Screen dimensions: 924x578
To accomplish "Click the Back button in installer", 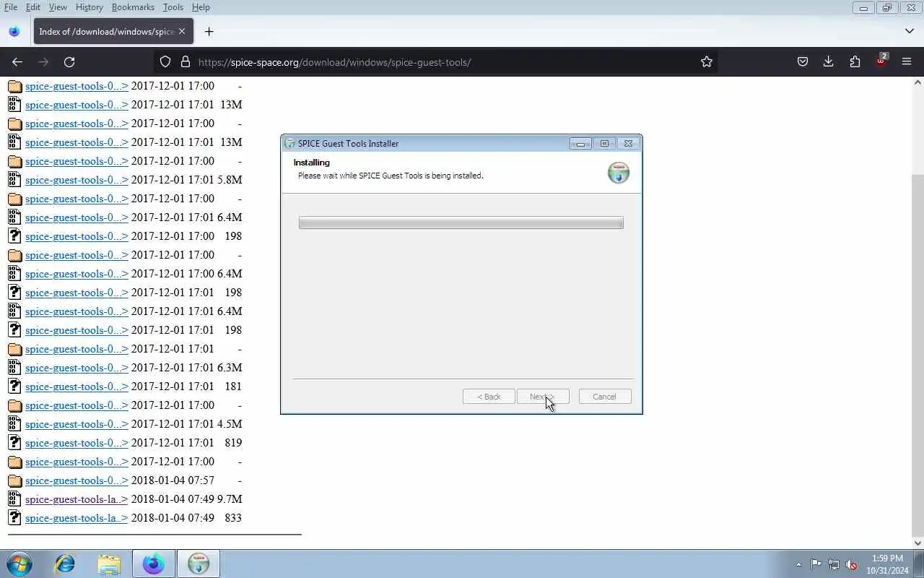I will [489, 397].
